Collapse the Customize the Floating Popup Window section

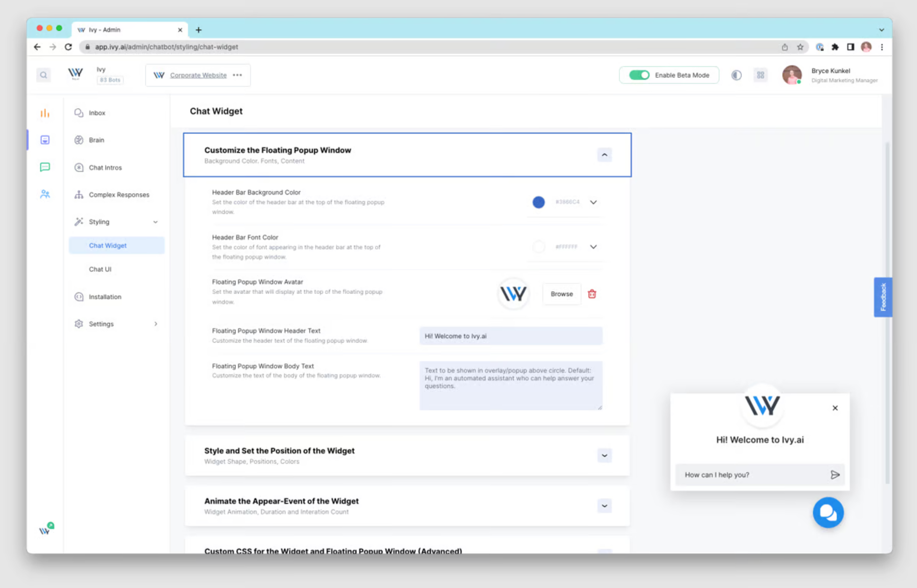click(604, 155)
